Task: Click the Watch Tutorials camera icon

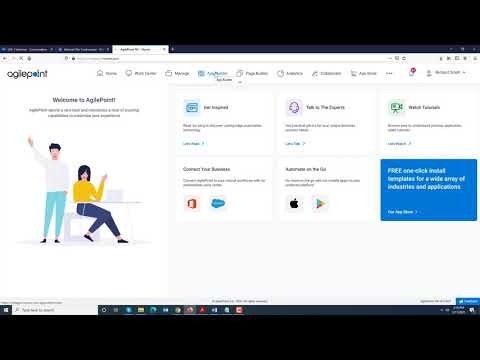Action: pos(396,107)
